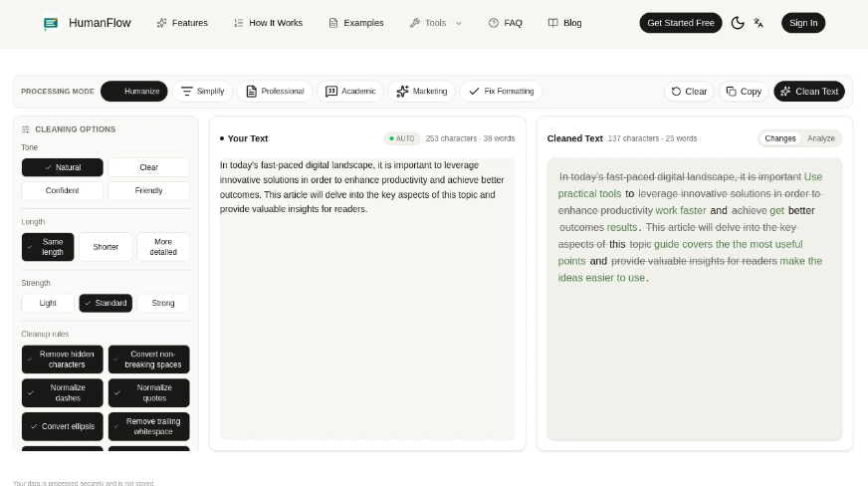Click the Features sparkle icon

(161, 23)
